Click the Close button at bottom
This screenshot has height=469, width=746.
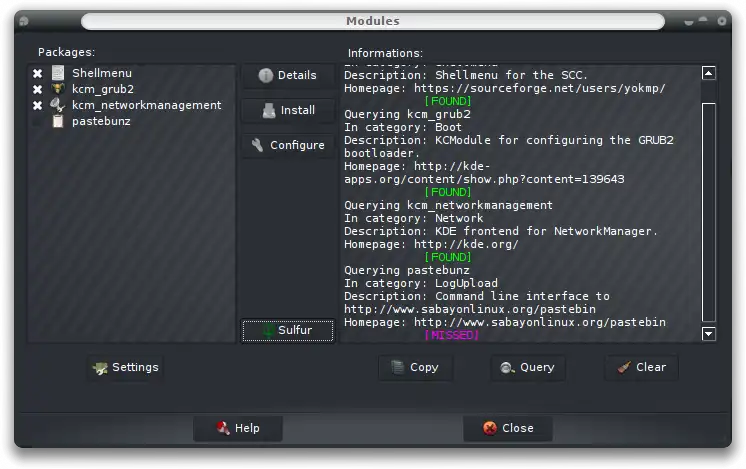(x=508, y=428)
